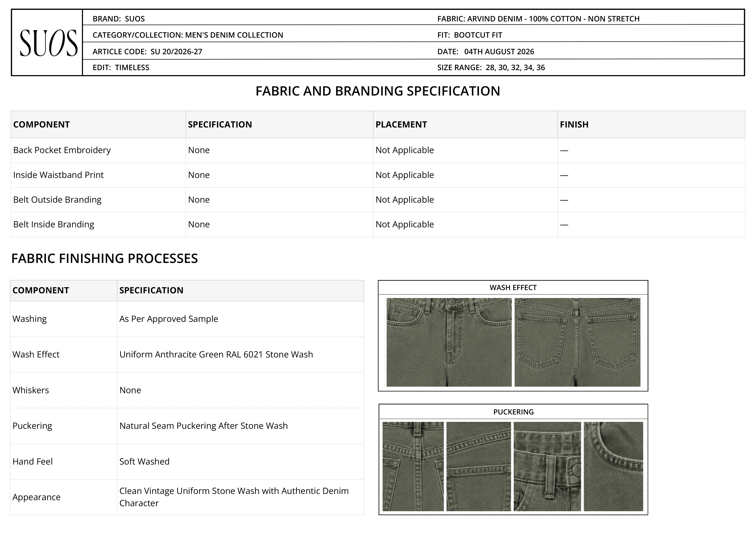Select the 'EDIT: TIMELESS' text
Viewport: 756px width, 534px height.
pyautogui.click(x=121, y=68)
